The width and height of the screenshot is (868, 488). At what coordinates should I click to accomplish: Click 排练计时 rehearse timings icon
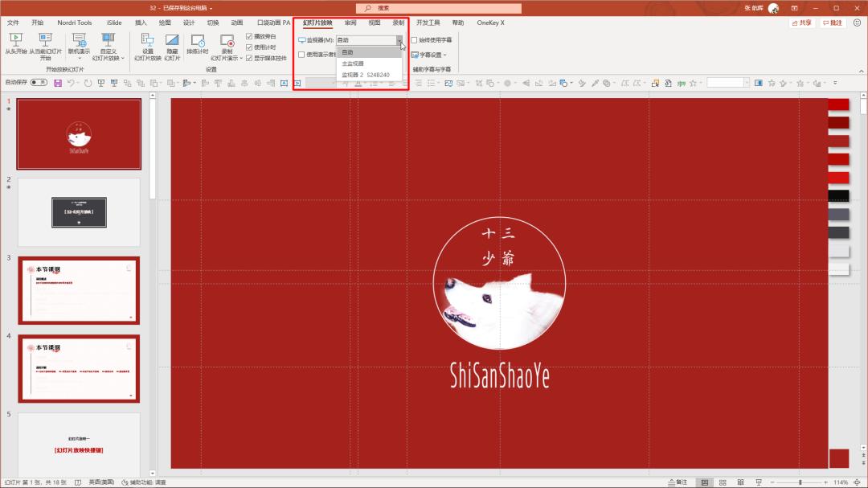tap(197, 40)
